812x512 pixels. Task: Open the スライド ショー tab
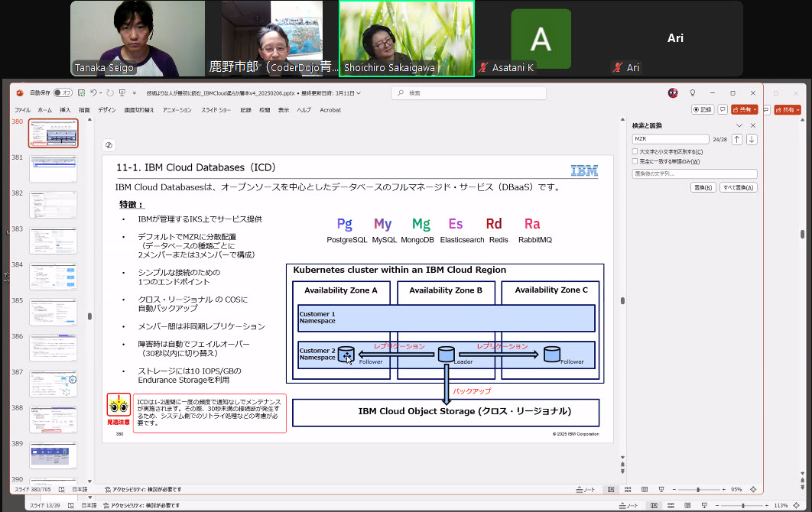[216, 110]
